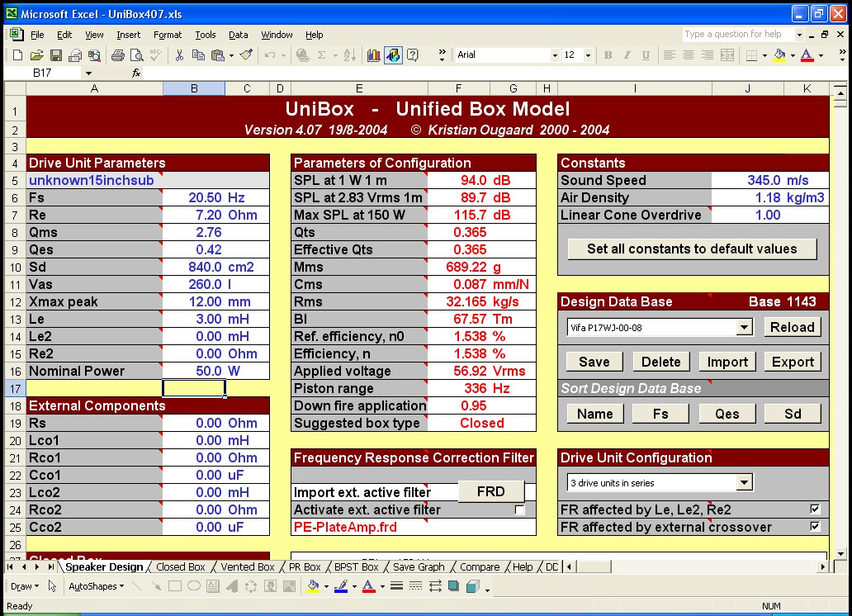852x616 pixels.
Task: Sort database by Qes button
Action: click(727, 414)
